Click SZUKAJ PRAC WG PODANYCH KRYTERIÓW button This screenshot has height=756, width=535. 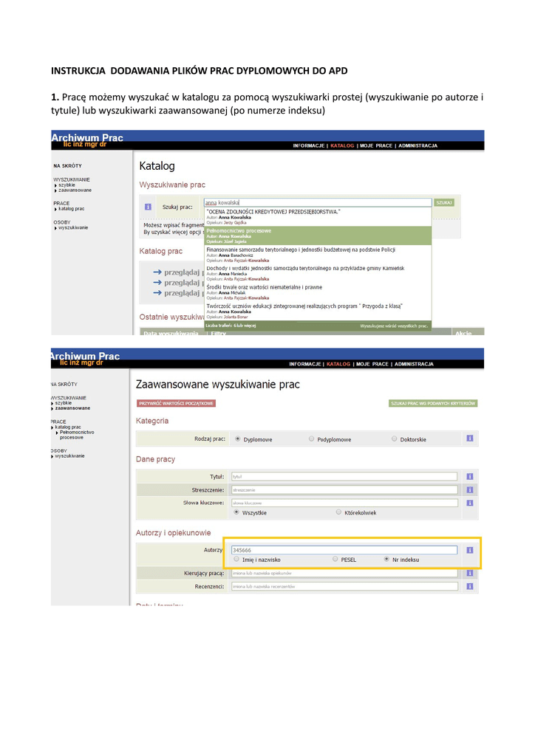pos(434,404)
